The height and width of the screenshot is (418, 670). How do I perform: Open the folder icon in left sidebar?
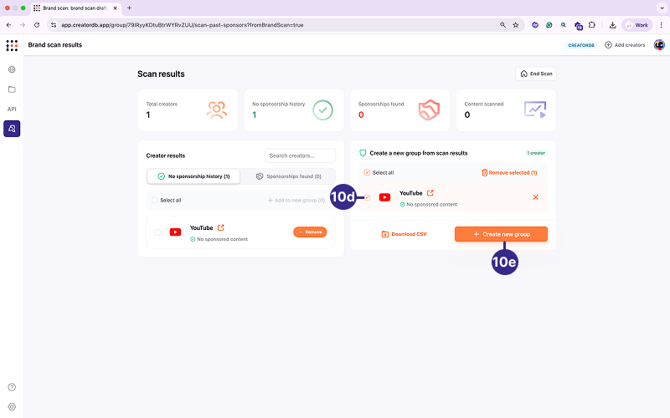[12, 90]
